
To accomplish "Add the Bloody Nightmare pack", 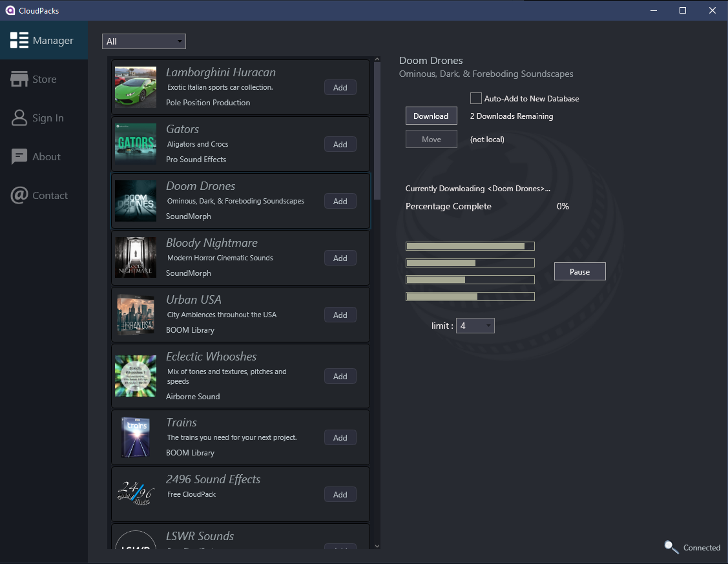I will (x=340, y=258).
